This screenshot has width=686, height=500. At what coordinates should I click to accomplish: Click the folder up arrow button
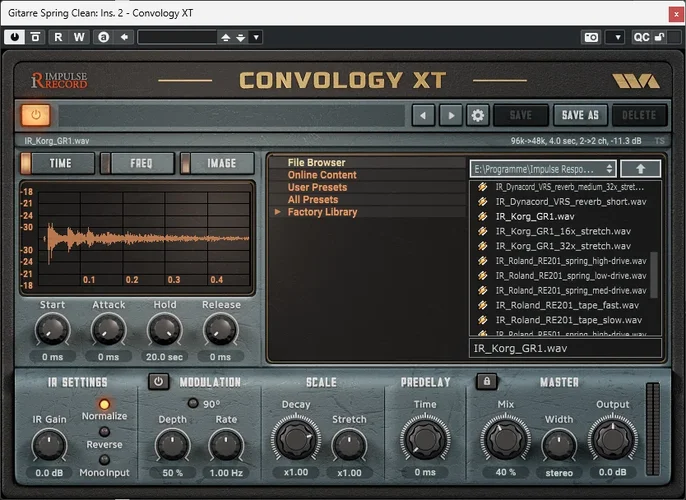pos(640,169)
